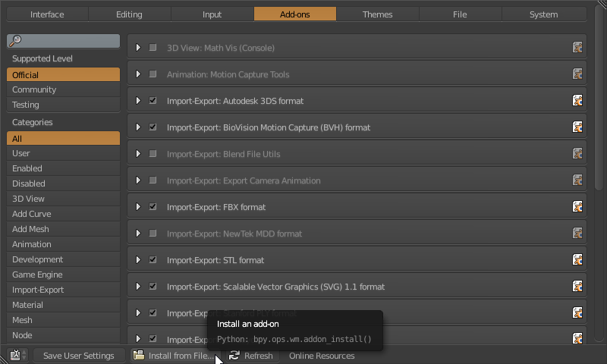This screenshot has width=607, height=364.
Task: Filter by Testing support level
Action: coord(63,105)
